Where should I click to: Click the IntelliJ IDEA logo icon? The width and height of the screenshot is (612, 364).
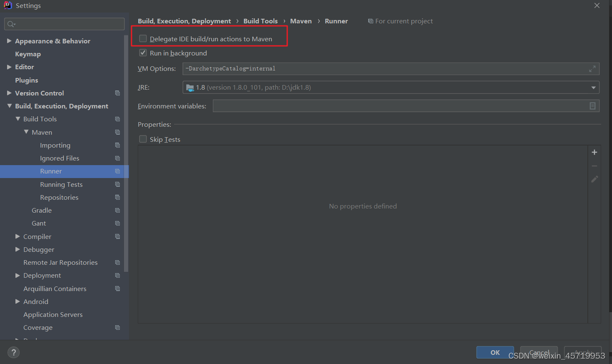coord(8,5)
